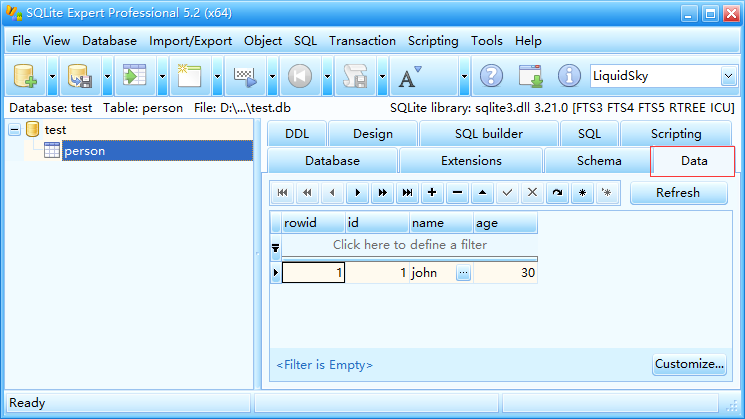Click the name column header
This screenshot has height=419, width=745.
coord(441,222)
